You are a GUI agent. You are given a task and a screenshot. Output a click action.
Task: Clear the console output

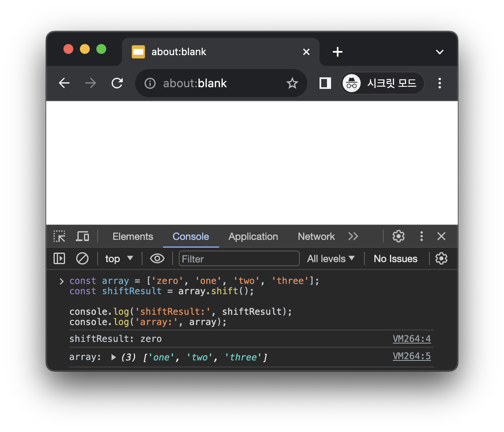coord(82,258)
